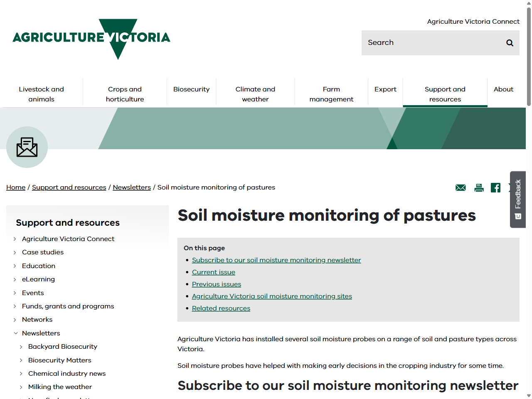
Task: Expand chevron beside Chemical industry news
Action: tap(21, 374)
